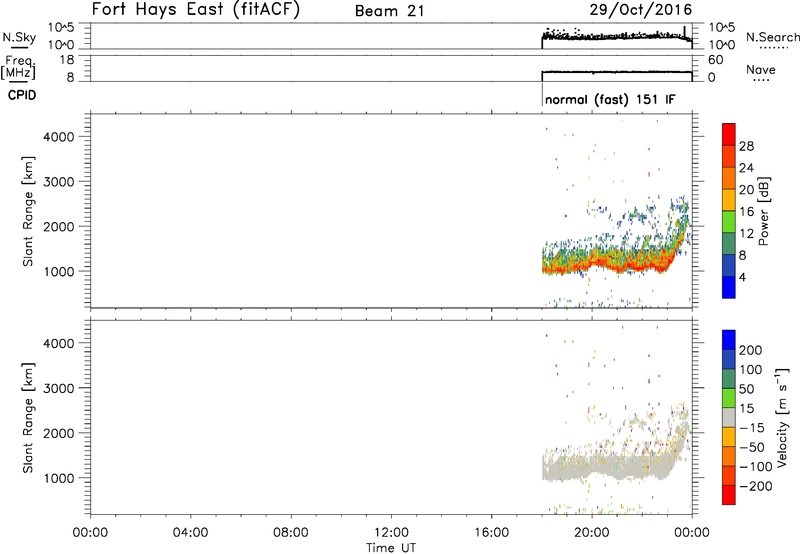
Task: Click the power plot "Slant Range [km]" axis title
Action: tap(28, 211)
